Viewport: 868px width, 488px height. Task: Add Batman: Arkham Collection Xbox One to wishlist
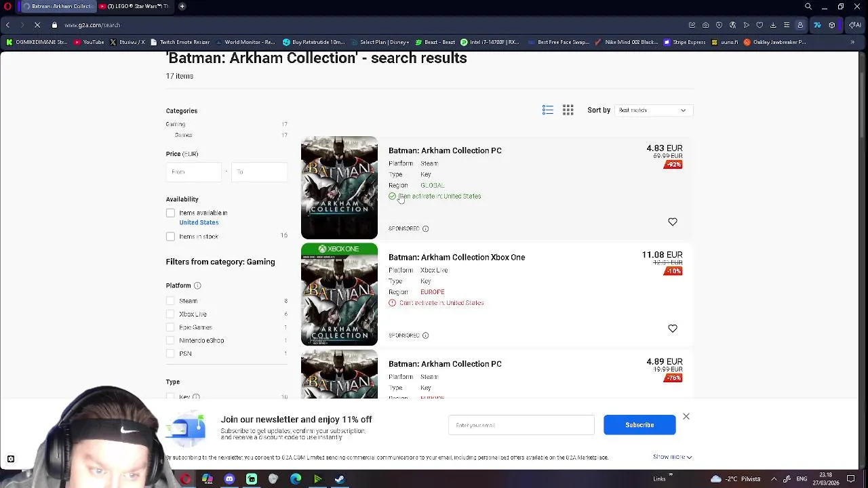tap(673, 329)
